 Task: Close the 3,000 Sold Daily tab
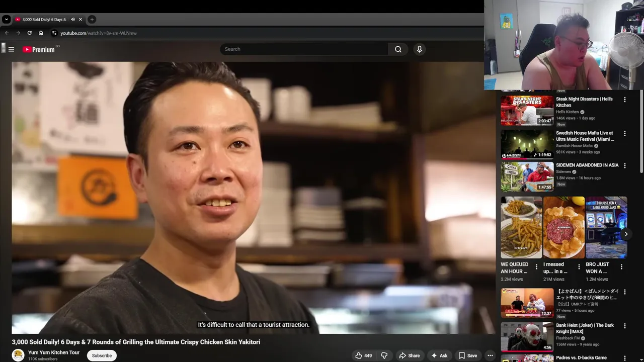click(80, 19)
